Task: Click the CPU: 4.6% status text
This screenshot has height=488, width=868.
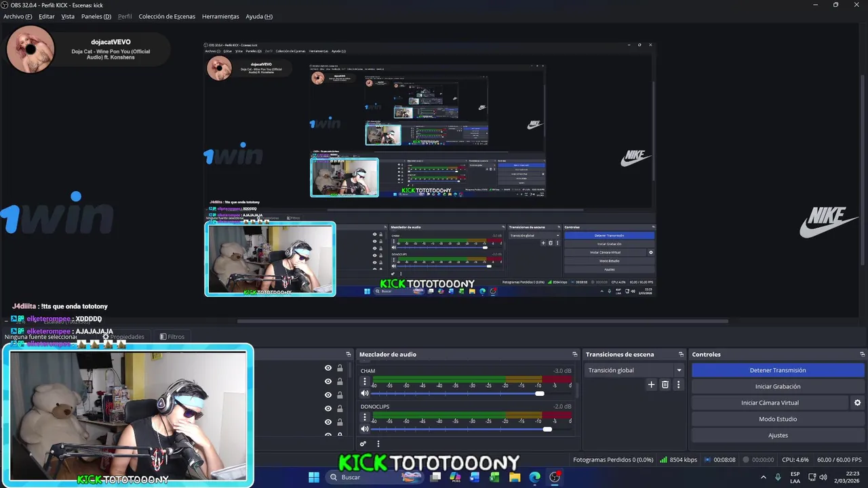Action: (795, 460)
